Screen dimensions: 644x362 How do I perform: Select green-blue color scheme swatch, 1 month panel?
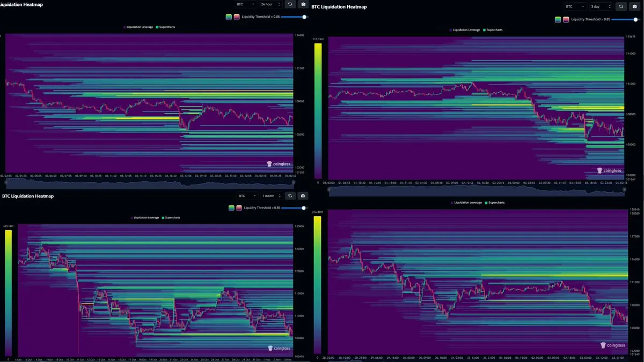click(231, 208)
